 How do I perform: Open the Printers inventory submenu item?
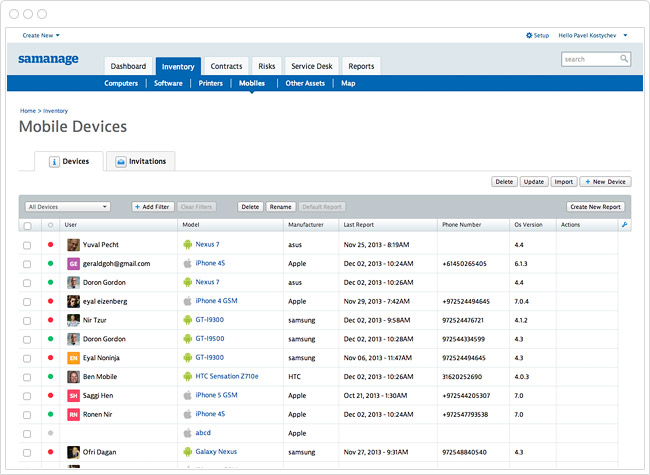[211, 83]
